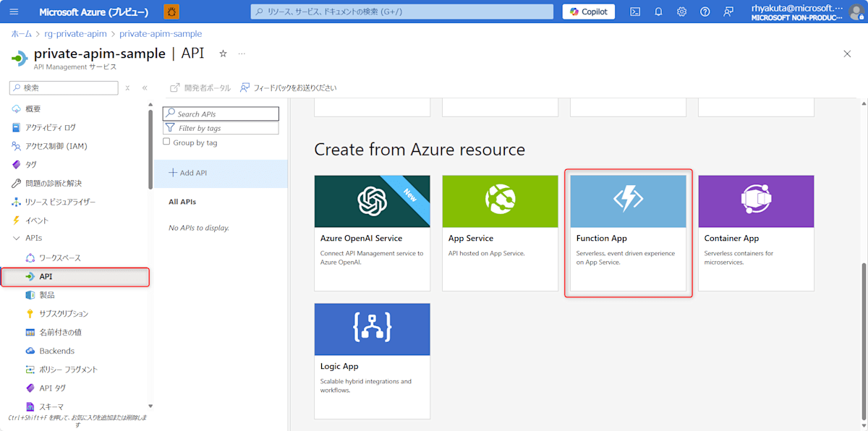
Task: Select the All APIs heading
Action: click(182, 202)
